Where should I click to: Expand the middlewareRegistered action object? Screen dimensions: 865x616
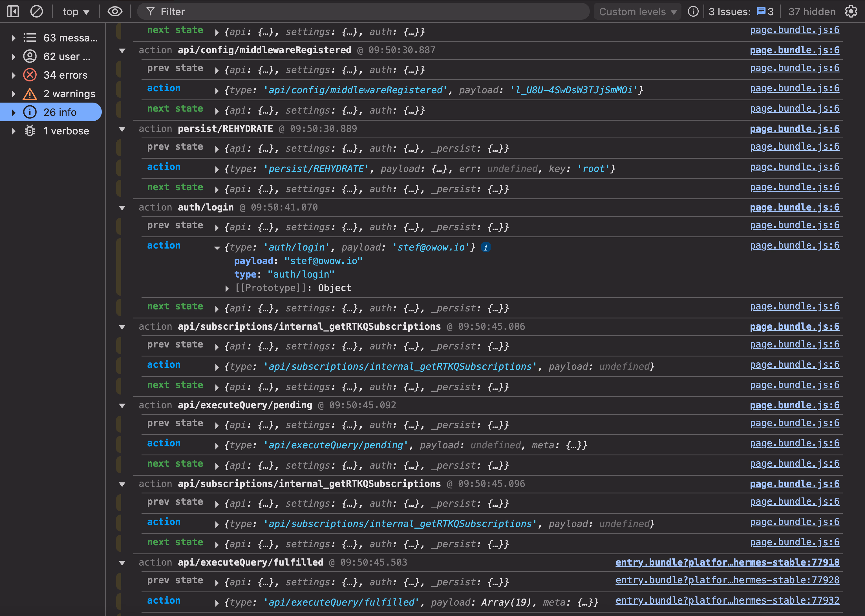(217, 91)
